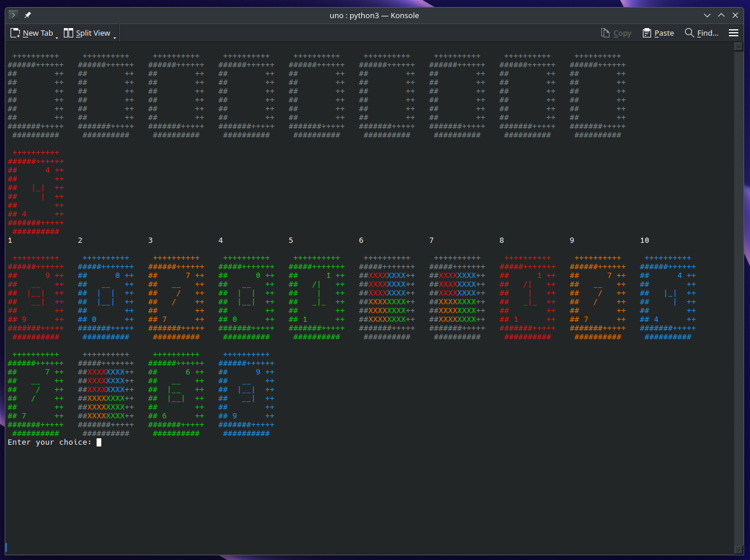Viewport: 750px width, 560px height.
Task: Maximize the Konsole window
Action: click(x=721, y=15)
